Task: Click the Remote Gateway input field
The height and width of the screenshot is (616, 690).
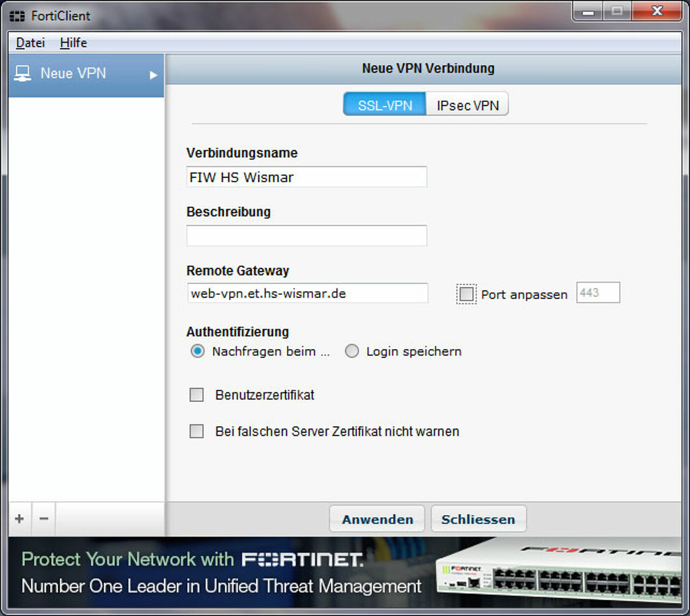Action: click(x=308, y=293)
